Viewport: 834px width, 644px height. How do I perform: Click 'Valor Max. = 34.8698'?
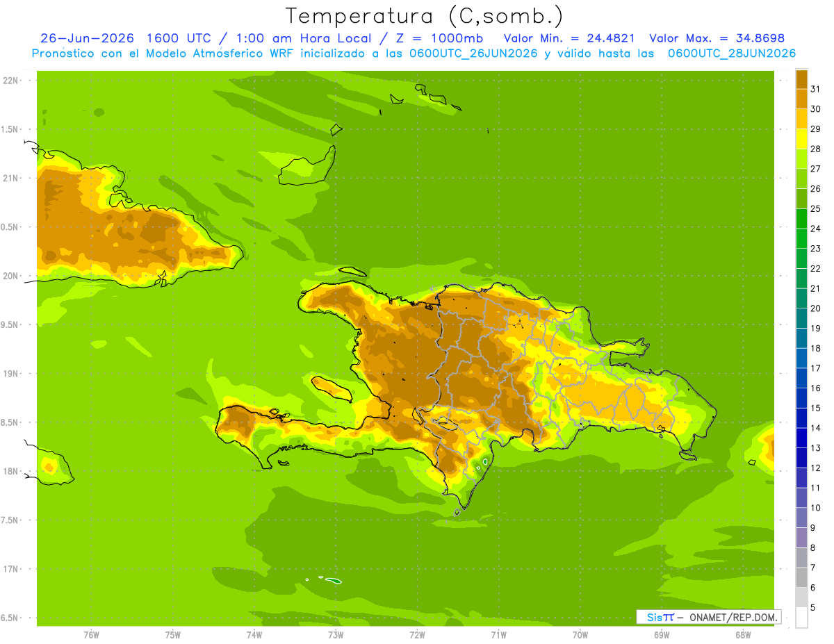(x=717, y=38)
